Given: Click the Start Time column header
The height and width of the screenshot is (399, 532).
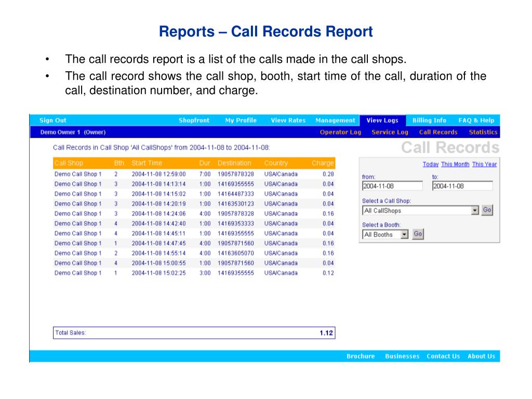Looking at the screenshot, I should click(147, 163).
